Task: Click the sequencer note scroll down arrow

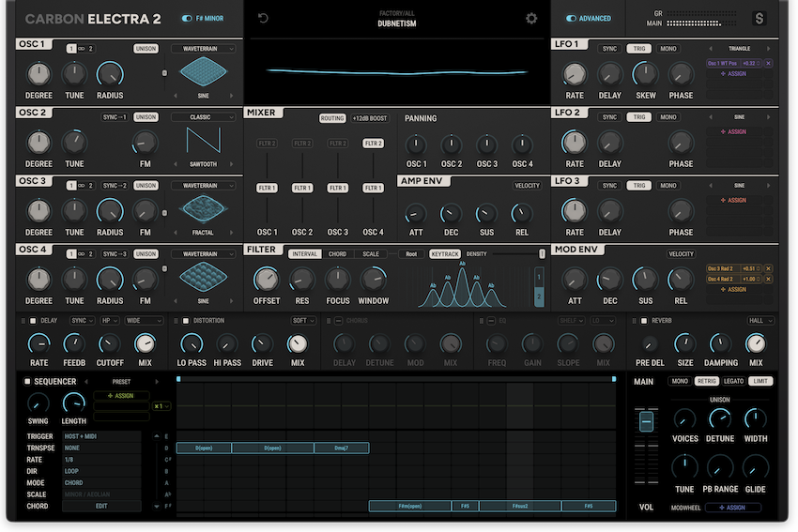Action: tap(156, 507)
